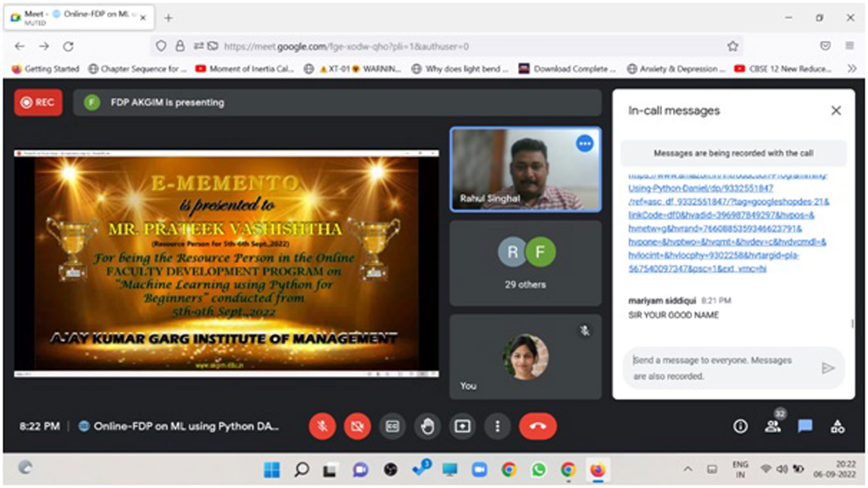Viewport: 868px width, 488px height.
Task: Go back in the browser
Action: click(x=19, y=46)
